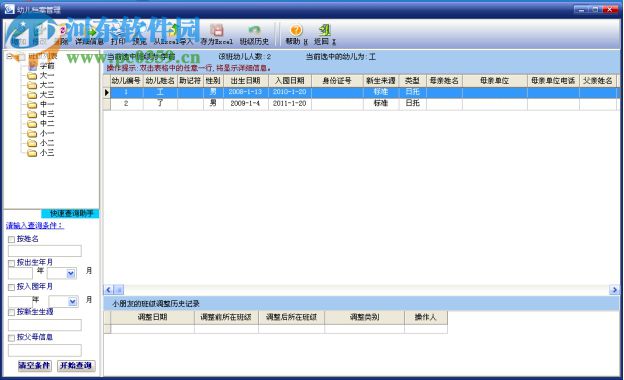The width and height of the screenshot is (624, 380).
Task: Select the 身份证号 column header
Action: (x=337, y=81)
